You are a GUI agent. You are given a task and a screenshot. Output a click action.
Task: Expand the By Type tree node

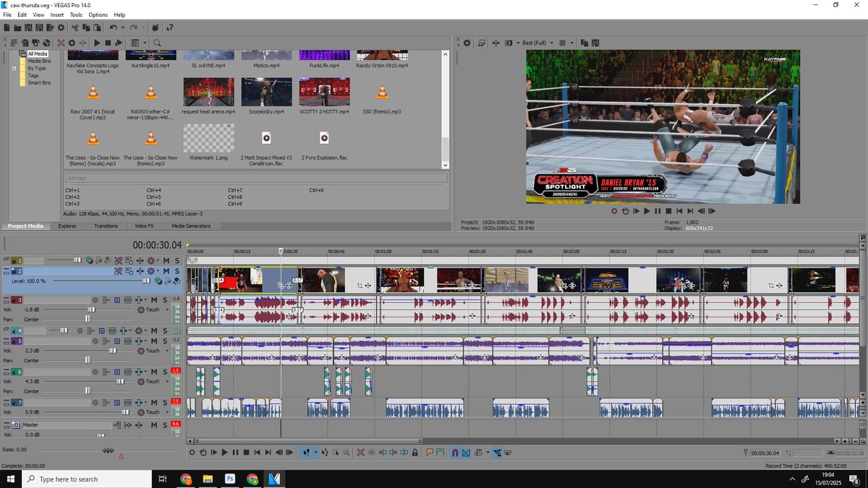[14, 69]
